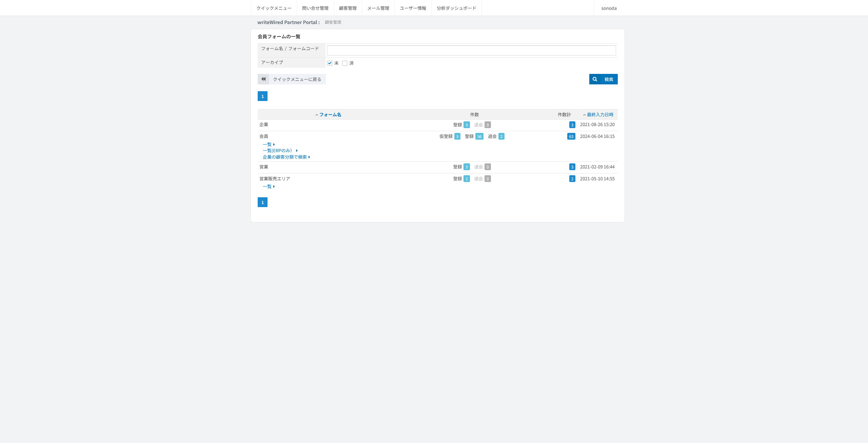
Task: Open 一覧(ERPのみ) link under 会員
Action: 280,150
